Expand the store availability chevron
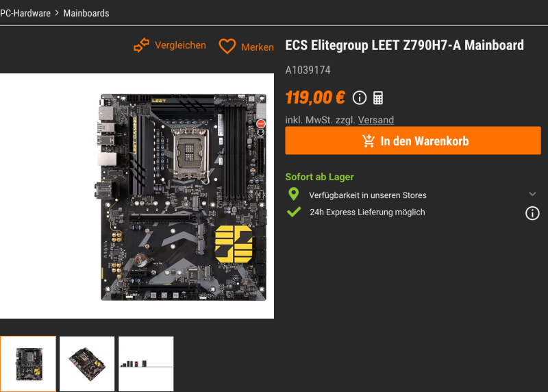 pyautogui.click(x=532, y=194)
